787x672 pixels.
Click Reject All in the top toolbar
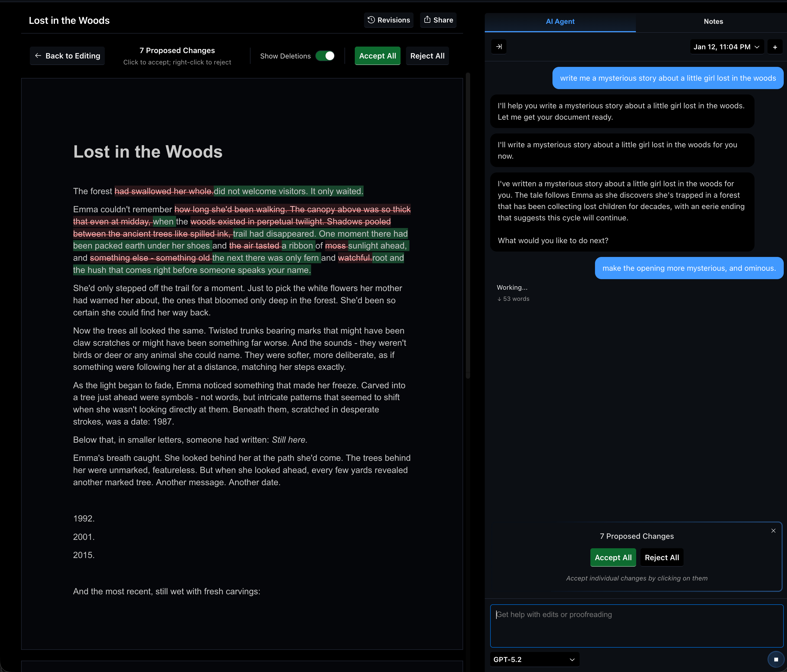point(427,56)
